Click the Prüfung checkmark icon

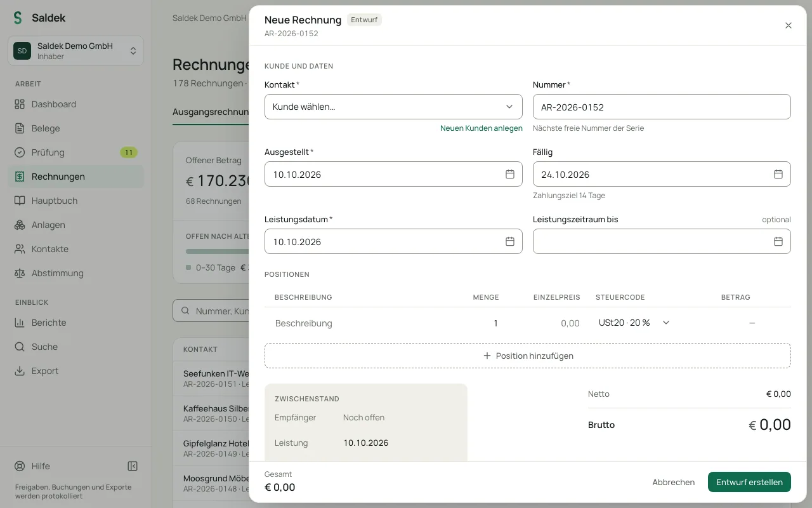20,152
